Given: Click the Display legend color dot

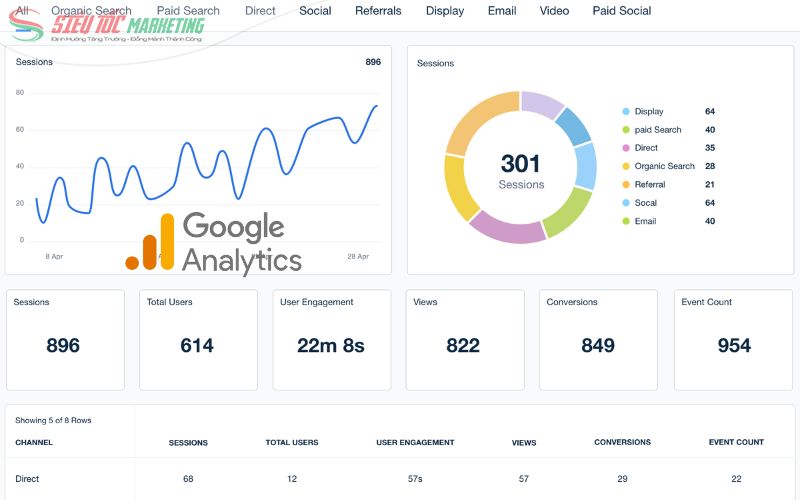Looking at the screenshot, I should pos(626,111).
